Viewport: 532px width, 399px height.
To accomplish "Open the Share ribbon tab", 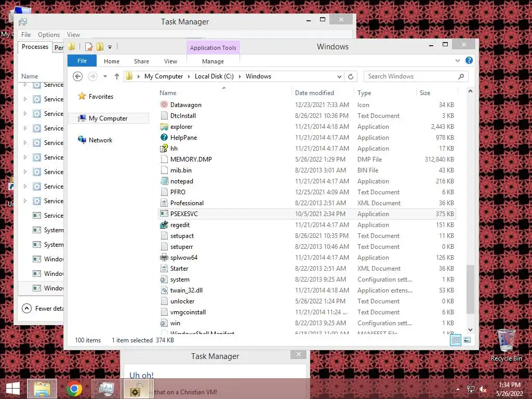I will tap(141, 61).
